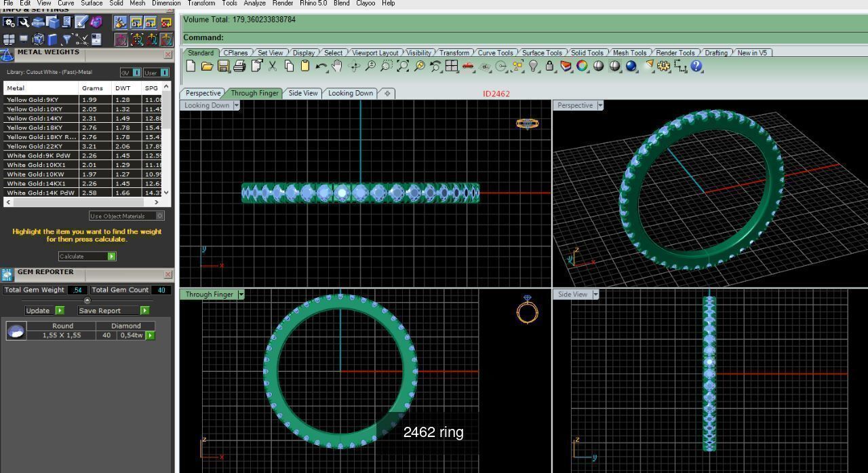Open options via yellow gear icon
Image resolution: width=868 pixels, height=473 pixels.
pos(664,66)
